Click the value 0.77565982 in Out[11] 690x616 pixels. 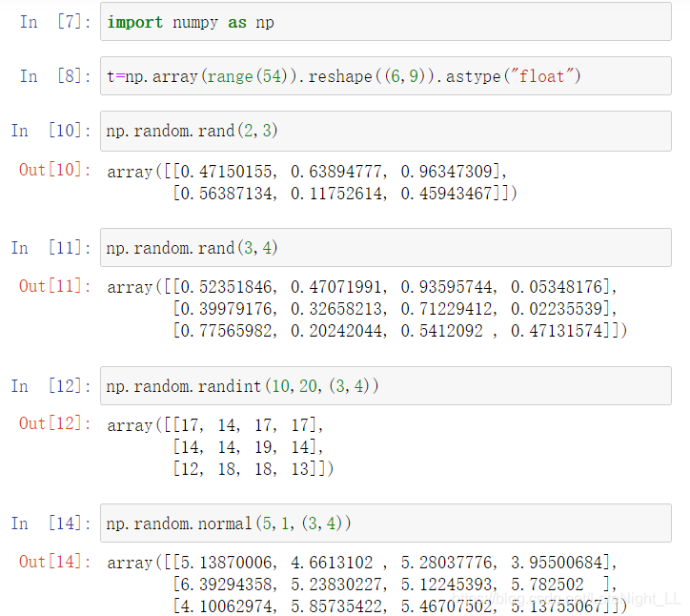click(227, 331)
